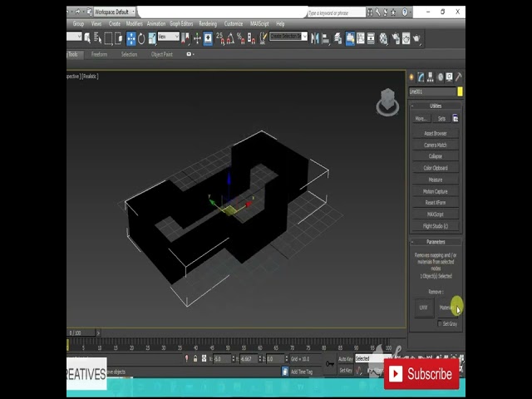The height and width of the screenshot is (399, 532).
Task: Click the Use Pivot Point Center icon
Action: coord(185,38)
